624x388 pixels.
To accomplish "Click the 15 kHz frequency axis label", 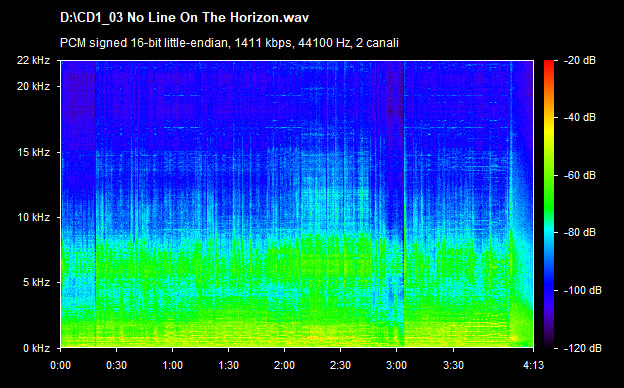I will point(33,152).
